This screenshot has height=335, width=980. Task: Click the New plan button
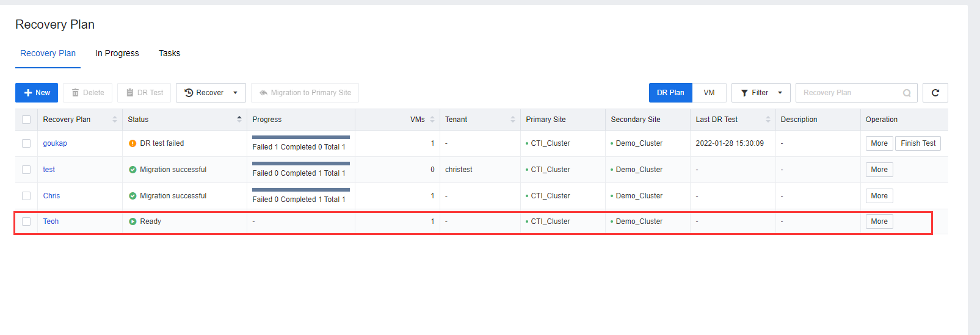(37, 93)
